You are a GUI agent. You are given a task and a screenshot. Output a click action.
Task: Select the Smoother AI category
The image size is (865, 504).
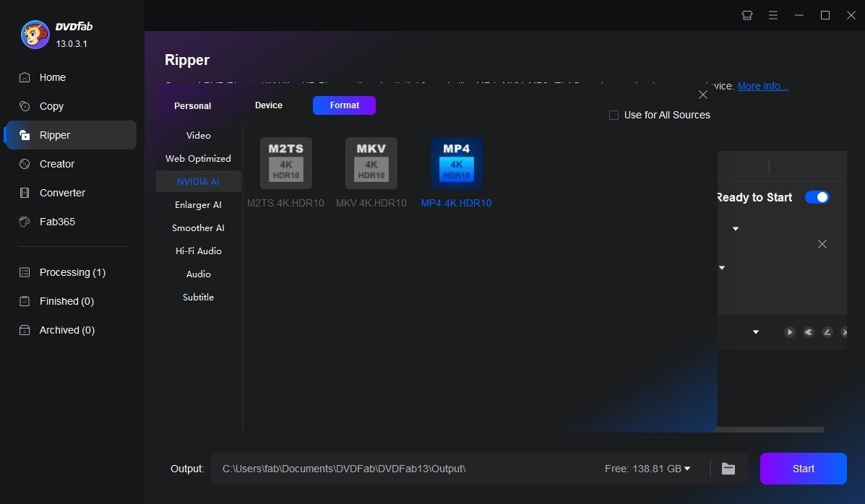pos(199,227)
